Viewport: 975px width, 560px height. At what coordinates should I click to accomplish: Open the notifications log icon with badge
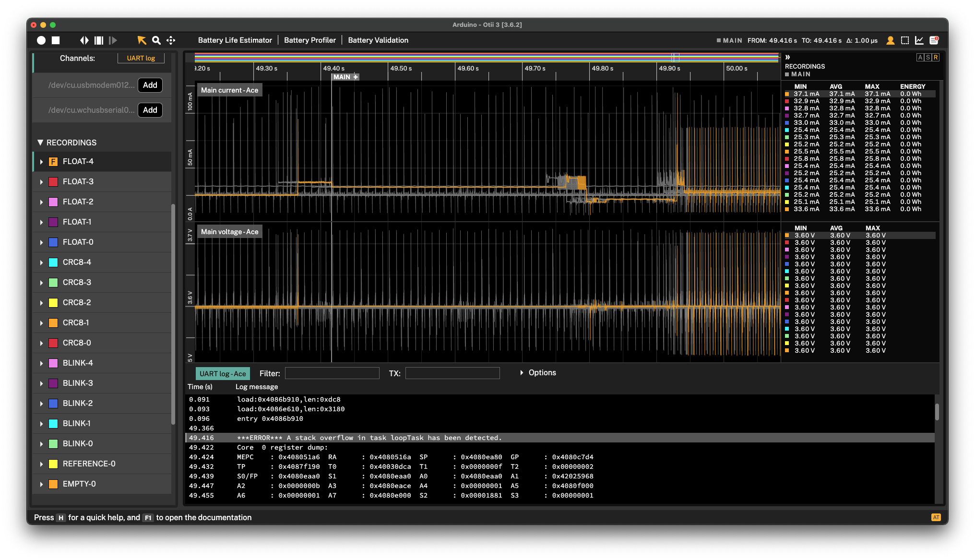934,40
